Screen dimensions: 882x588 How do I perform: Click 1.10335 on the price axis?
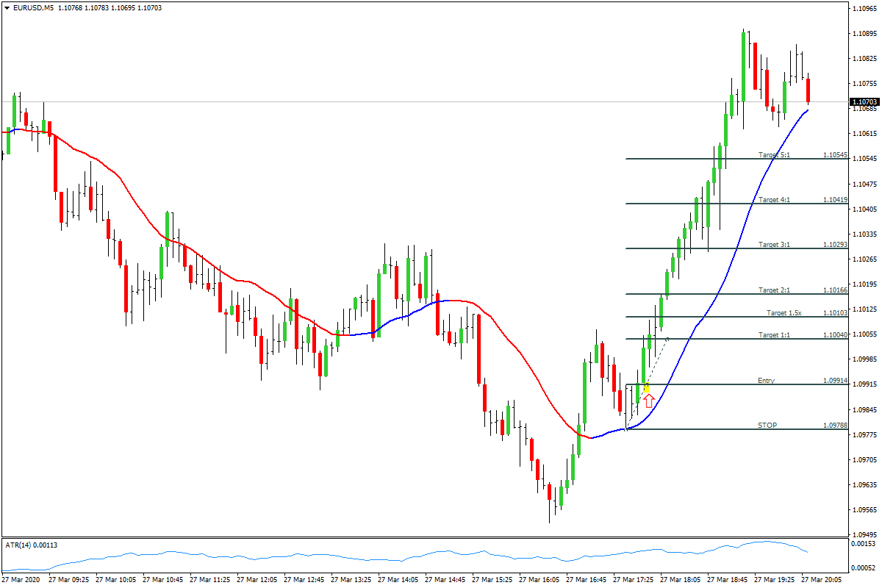(x=864, y=234)
